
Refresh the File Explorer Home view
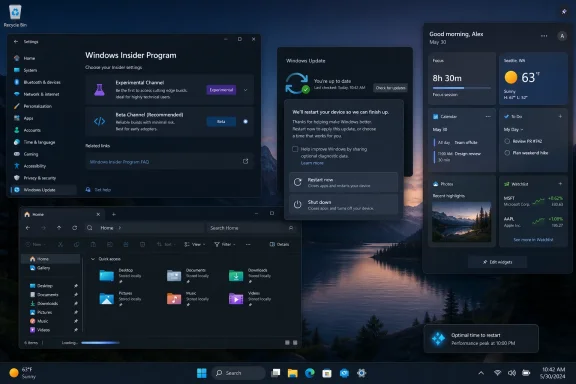[x=75, y=228]
